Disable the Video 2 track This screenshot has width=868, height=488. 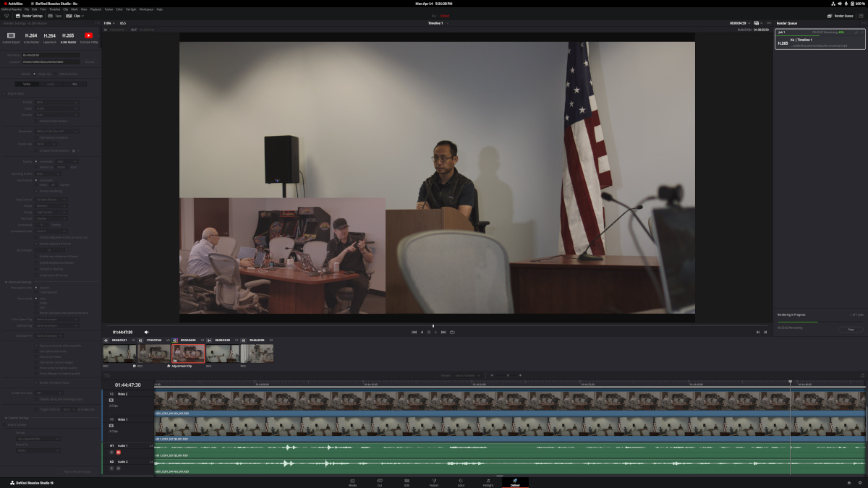(x=111, y=400)
